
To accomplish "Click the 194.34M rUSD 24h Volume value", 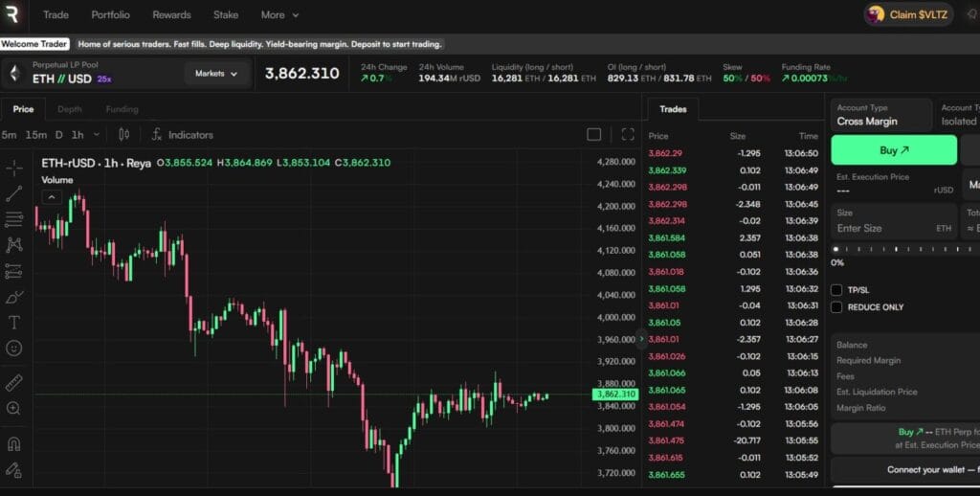I will pos(450,79).
